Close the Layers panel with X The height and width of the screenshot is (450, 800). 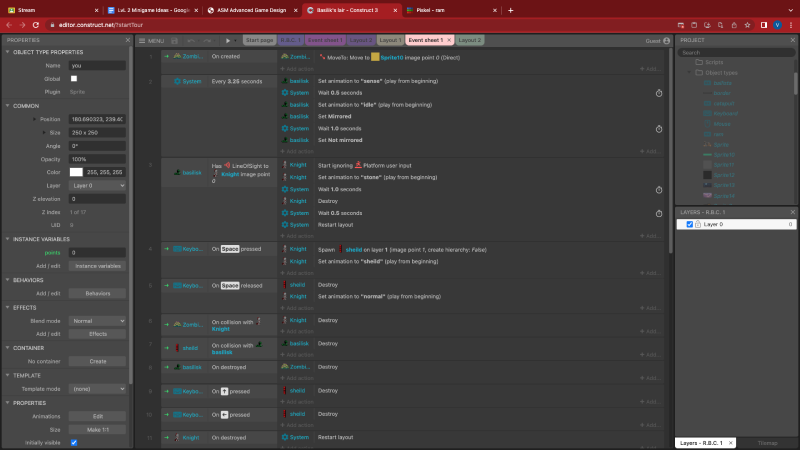coord(793,212)
